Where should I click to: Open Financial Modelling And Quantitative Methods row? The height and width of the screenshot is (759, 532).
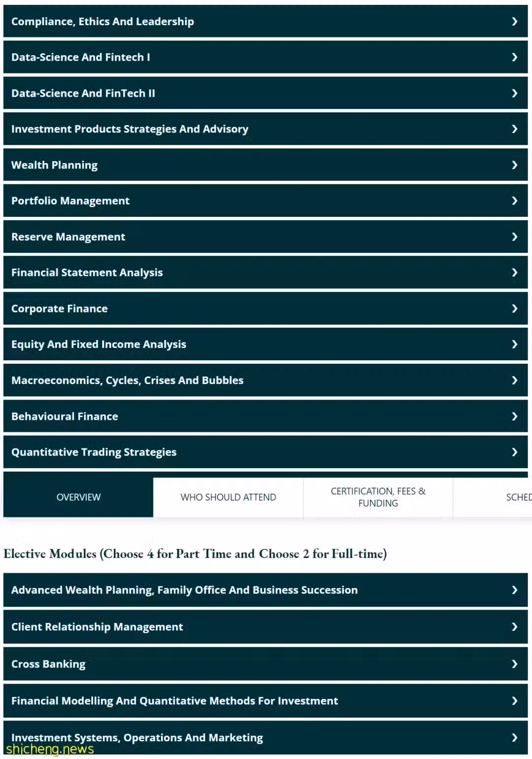pyautogui.click(x=266, y=701)
